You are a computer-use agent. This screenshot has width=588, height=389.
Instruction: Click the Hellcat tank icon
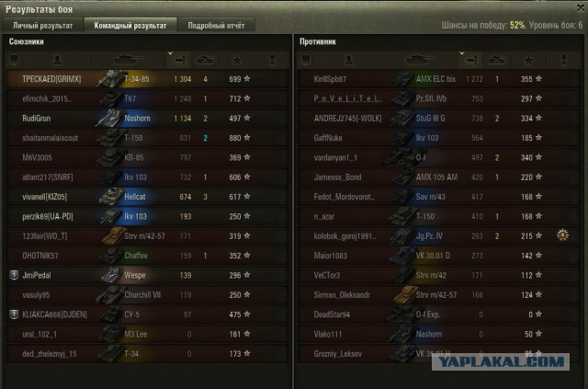110,197
